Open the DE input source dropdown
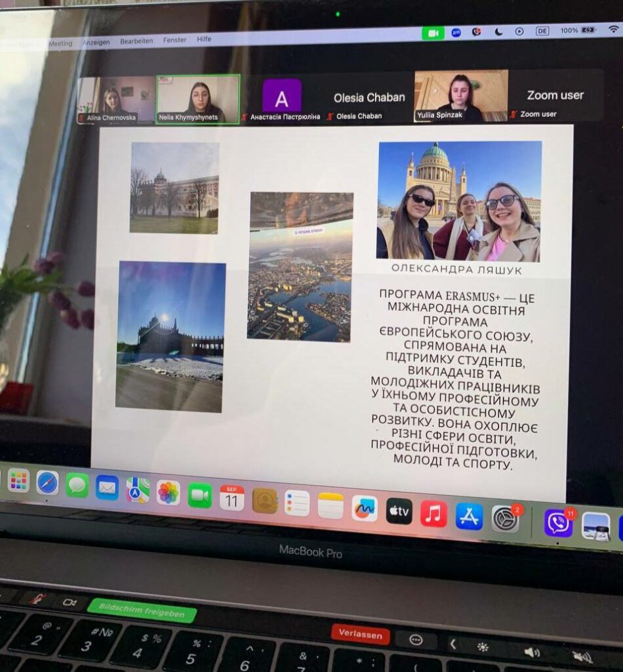This screenshot has height=672, width=623. (x=542, y=30)
